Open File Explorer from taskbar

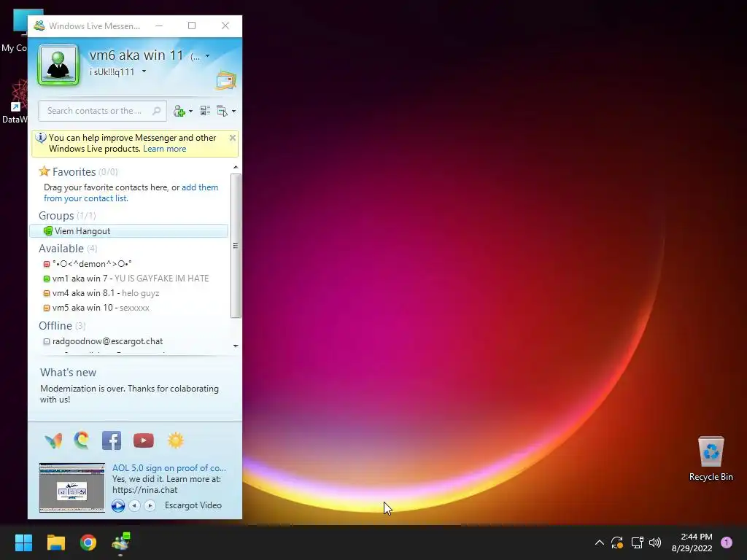pos(55,542)
